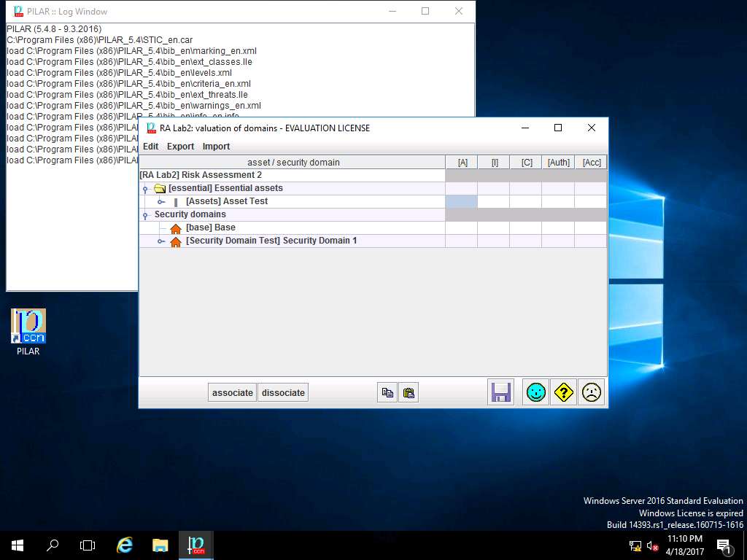Click the dissociate button
This screenshot has height=560, width=747.
click(283, 393)
